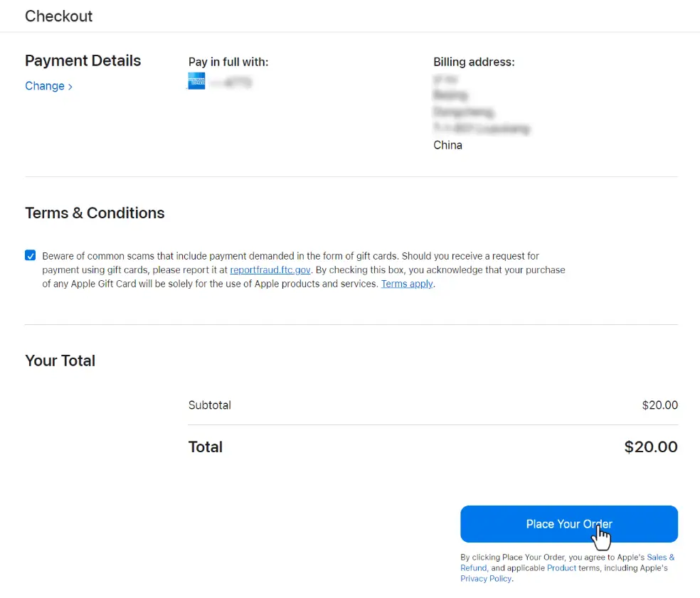Click the Your Total heading
This screenshot has width=700, height=598.
[60, 361]
